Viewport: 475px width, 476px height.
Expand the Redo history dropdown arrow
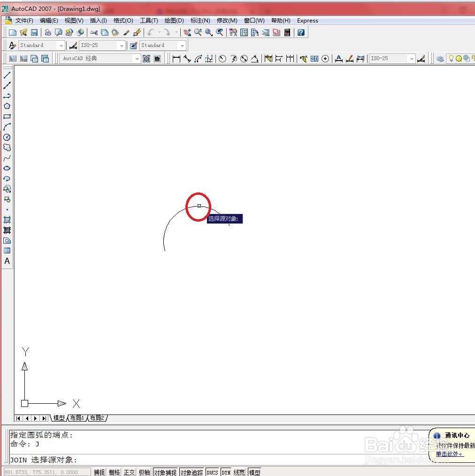click(x=176, y=32)
